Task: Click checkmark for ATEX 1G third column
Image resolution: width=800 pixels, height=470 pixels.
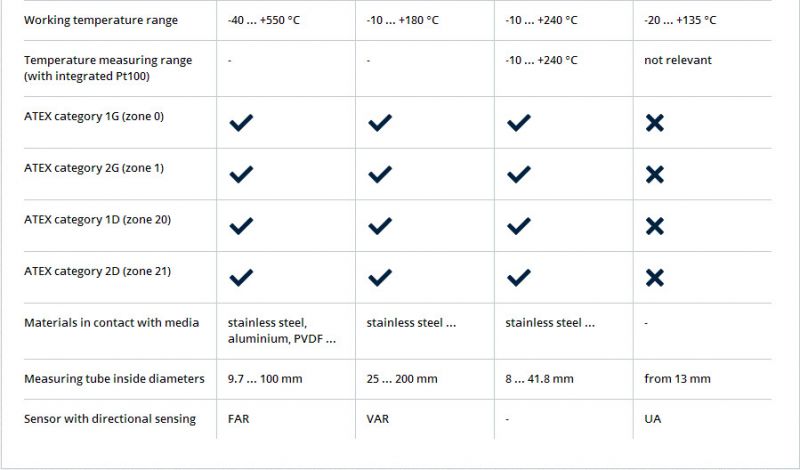Action: (518, 123)
